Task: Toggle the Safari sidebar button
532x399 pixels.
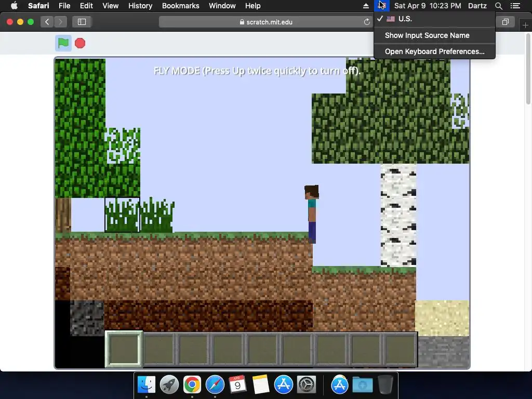Action: (x=82, y=22)
